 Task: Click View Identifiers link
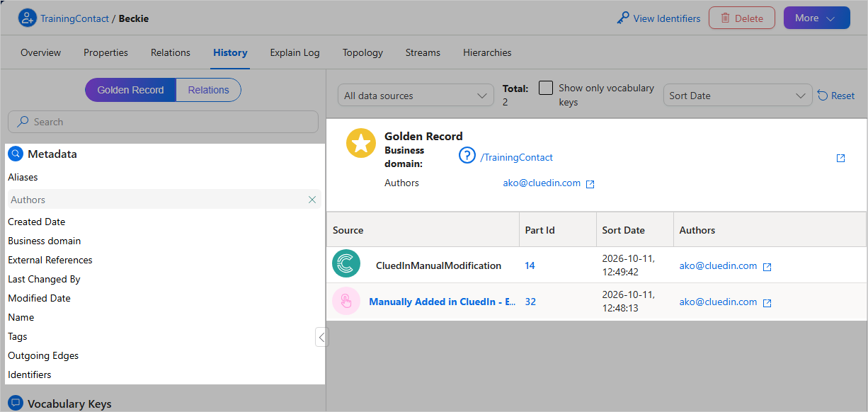pyautogui.click(x=667, y=18)
